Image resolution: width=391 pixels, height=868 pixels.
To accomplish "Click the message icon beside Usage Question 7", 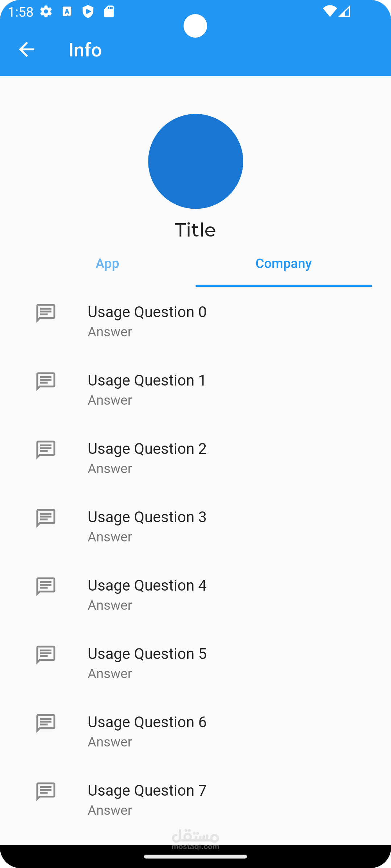I will (x=46, y=791).
